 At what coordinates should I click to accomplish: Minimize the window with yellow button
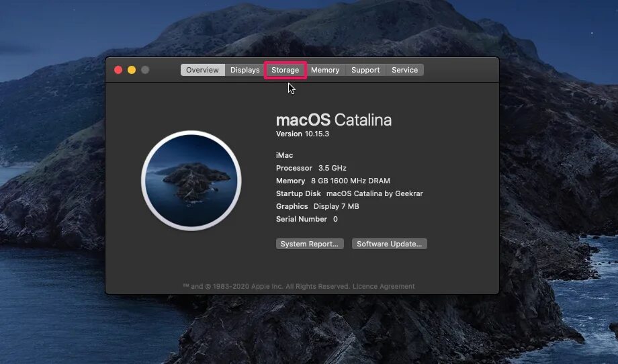pyautogui.click(x=132, y=70)
